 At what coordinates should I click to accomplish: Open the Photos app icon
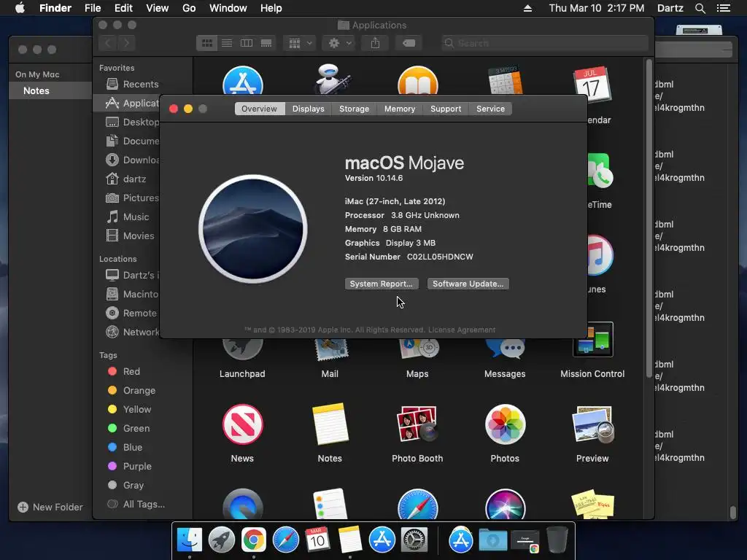pyautogui.click(x=505, y=424)
